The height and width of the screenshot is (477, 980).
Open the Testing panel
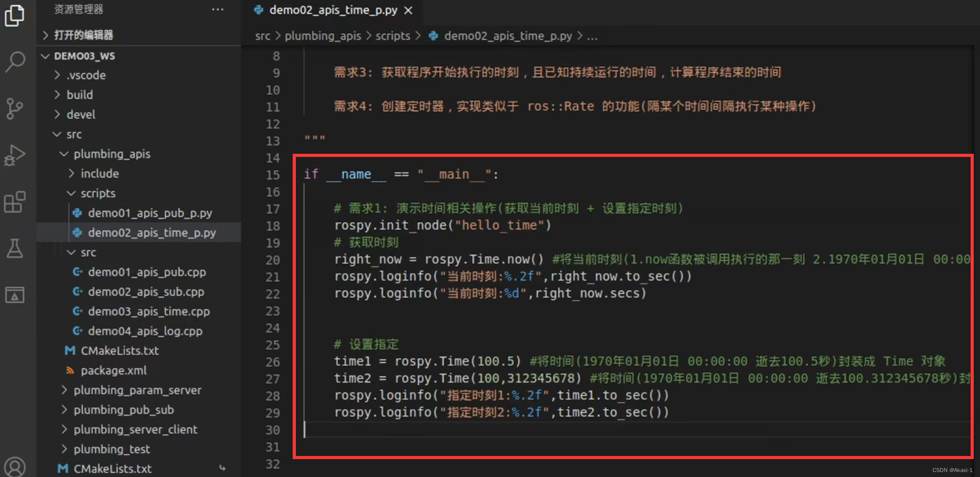(x=16, y=249)
